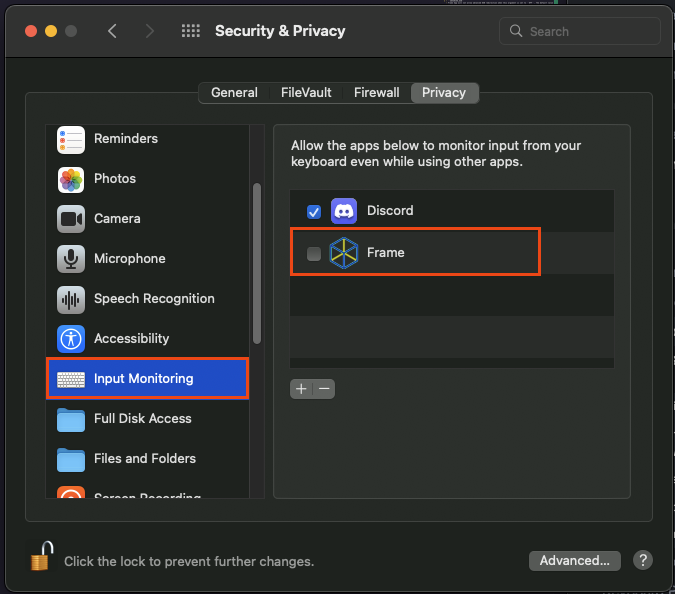Open Speech Recognition privacy category
The image size is (675, 594).
(152, 299)
